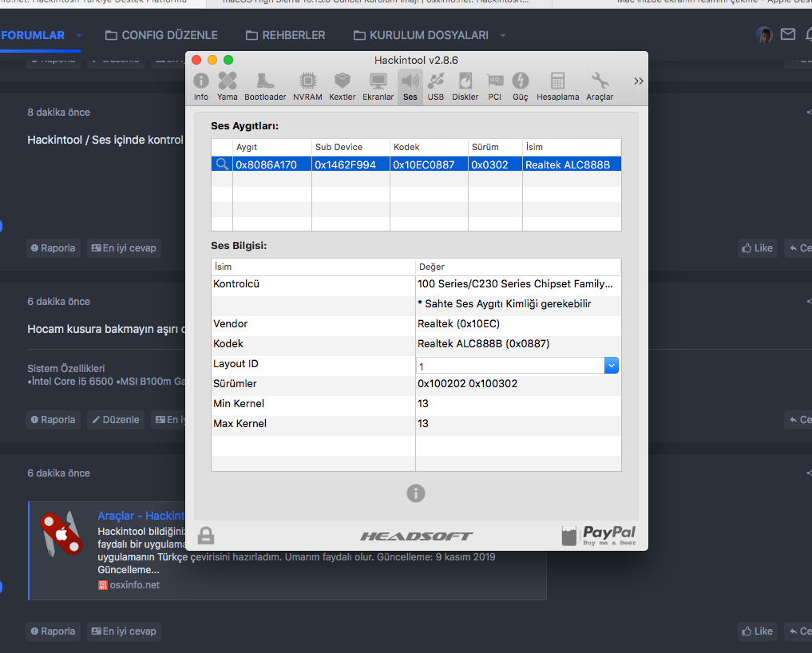Open the Araçlar tools section
Viewport: 812px width, 653px height.
coord(600,86)
